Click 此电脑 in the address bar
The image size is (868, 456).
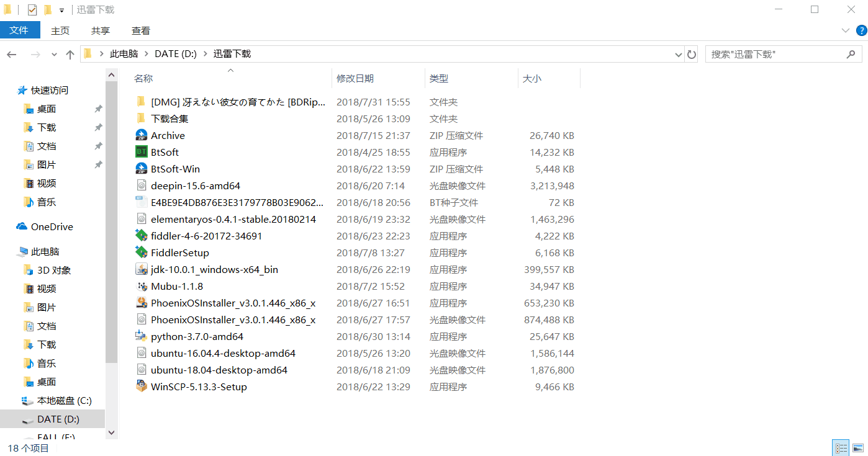pos(124,54)
